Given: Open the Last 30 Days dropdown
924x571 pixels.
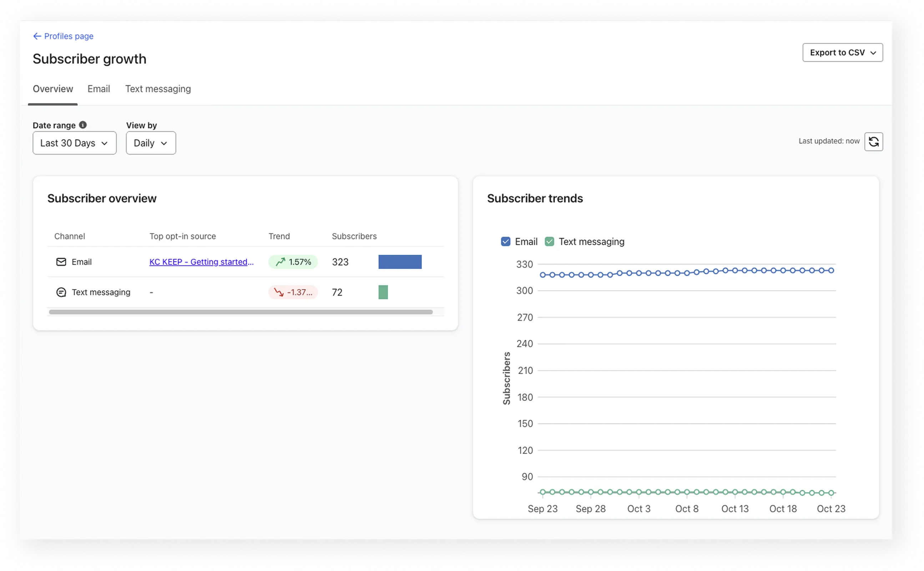Looking at the screenshot, I should pyautogui.click(x=74, y=143).
